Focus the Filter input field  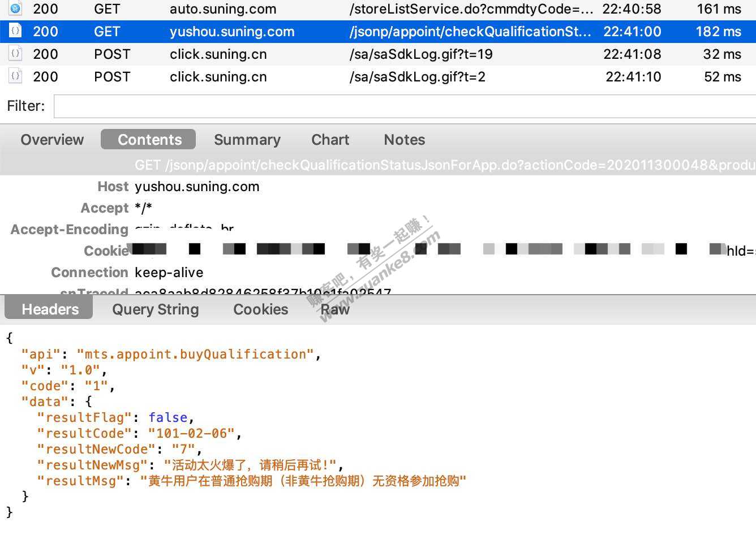(x=405, y=106)
